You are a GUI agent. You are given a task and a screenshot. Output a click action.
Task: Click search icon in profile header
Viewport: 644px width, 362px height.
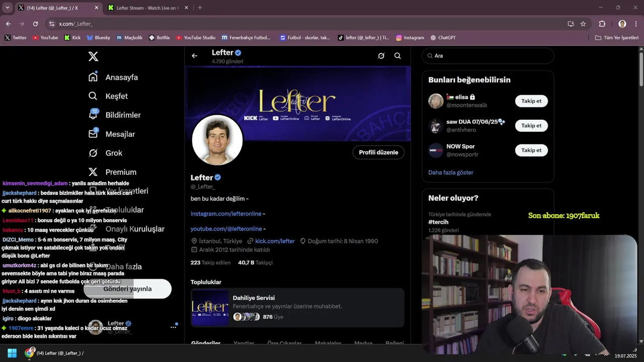[x=397, y=56]
